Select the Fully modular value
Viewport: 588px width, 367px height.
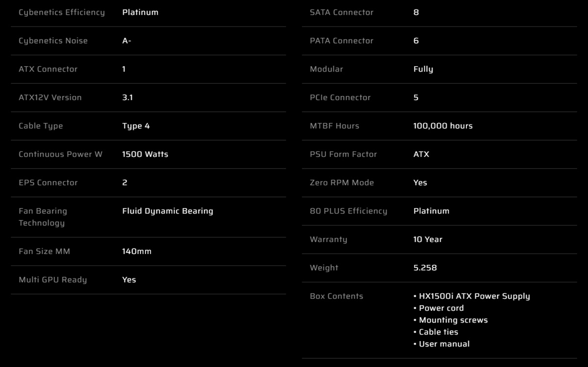[423, 69]
